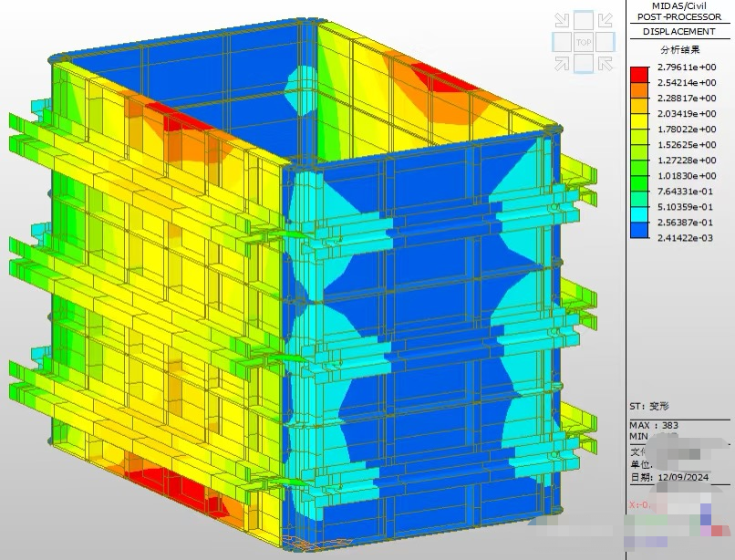Click legend value 2.56387e-01

pyautogui.click(x=686, y=223)
